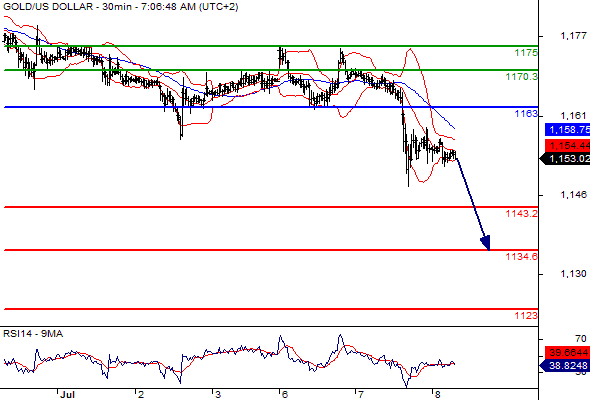
Task: Click the date axis label 8
Action: 437,395
